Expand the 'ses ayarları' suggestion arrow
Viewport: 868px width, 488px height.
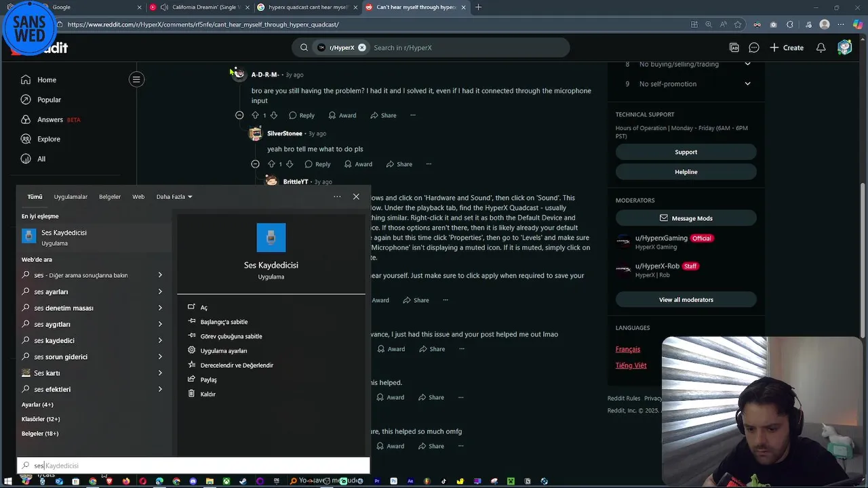pyautogui.click(x=160, y=291)
